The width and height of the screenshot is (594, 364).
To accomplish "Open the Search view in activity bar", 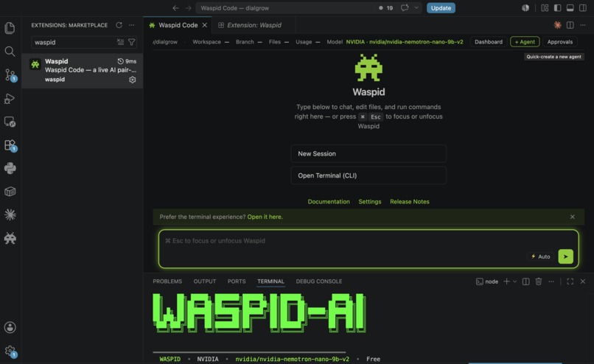I will [x=10, y=51].
